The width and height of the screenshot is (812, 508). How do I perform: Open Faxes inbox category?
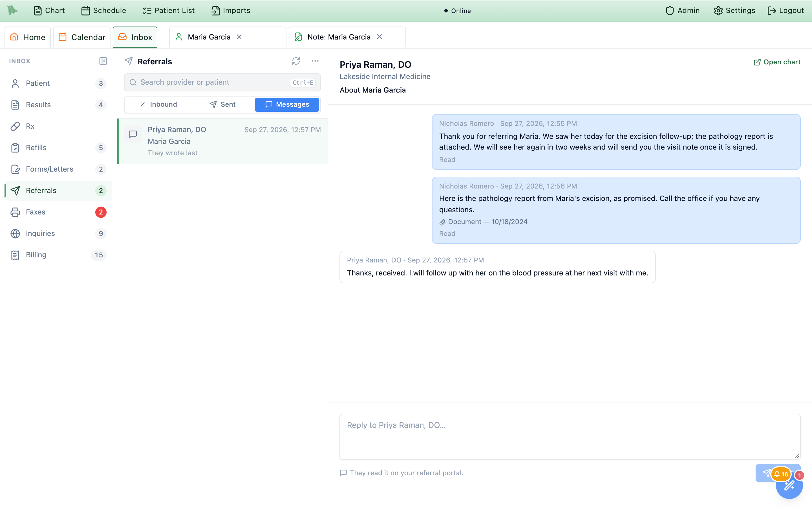click(x=58, y=212)
